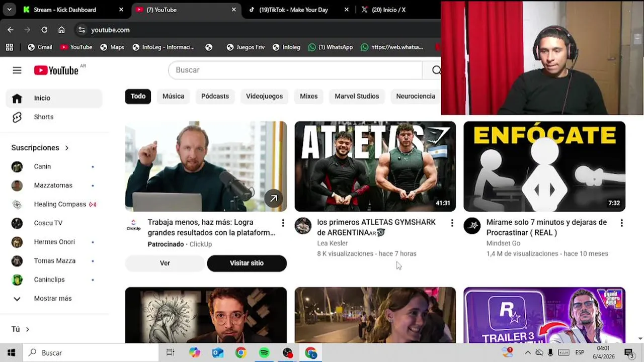Image resolution: width=644 pixels, height=362 pixels.
Task: Open the Chrome apps grid in bookmarks bar
Action: (9, 47)
